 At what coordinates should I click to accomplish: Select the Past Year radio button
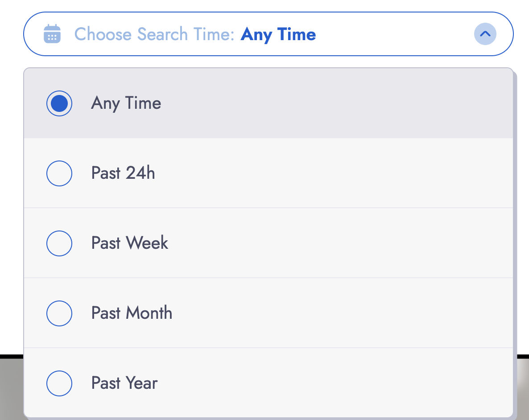click(59, 383)
